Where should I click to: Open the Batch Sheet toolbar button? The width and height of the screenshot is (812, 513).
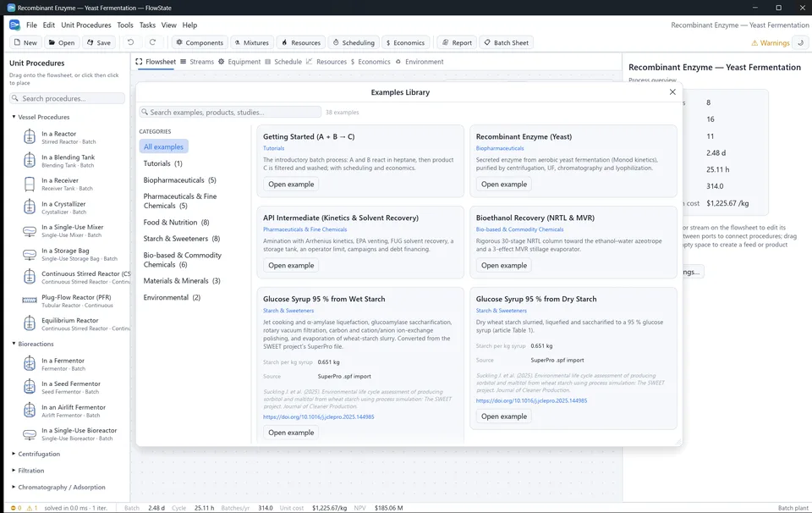[x=506, y=42]
